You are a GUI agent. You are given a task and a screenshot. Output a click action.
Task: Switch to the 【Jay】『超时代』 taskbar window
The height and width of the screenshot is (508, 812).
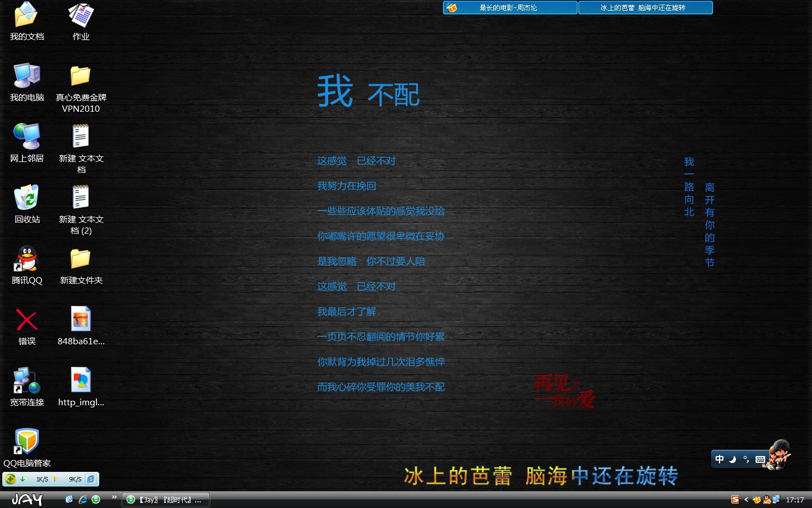tap(166, 500)
